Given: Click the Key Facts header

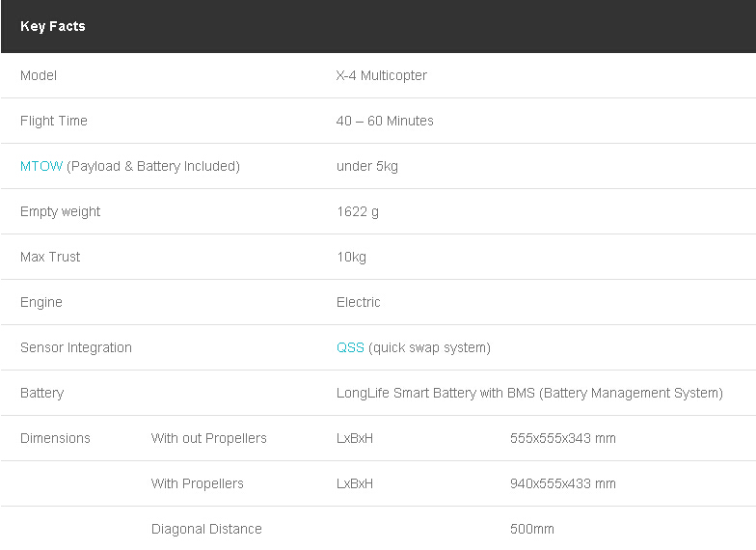Looking at the screenshot, I should [x=53, y=26].
